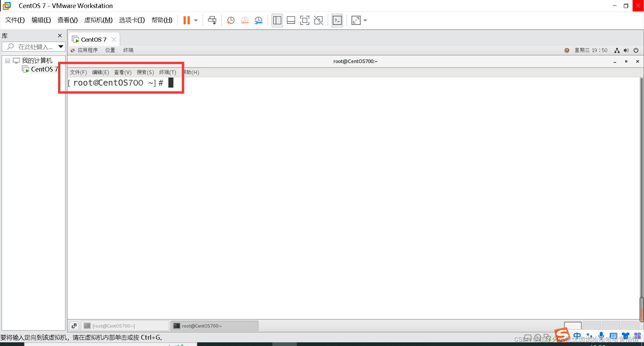Open the Sogou soft keyboard icon

point(613,336)
